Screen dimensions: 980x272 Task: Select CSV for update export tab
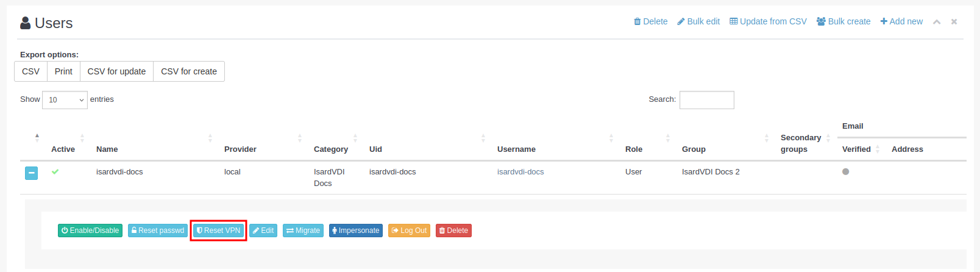coord(116,71)
